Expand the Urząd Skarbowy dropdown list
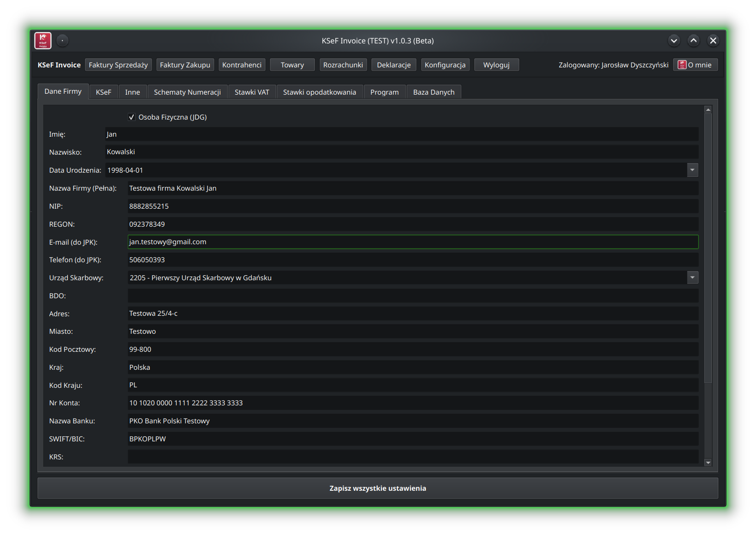This screenshot has height=536, width=756. [x=692, y=278]
